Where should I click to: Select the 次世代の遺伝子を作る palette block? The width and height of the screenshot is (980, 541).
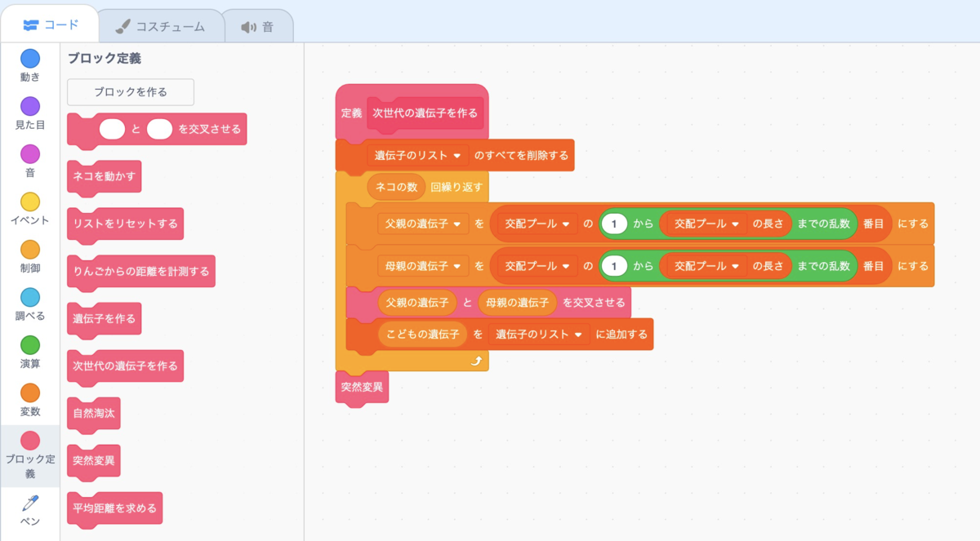tap(125, 366)
